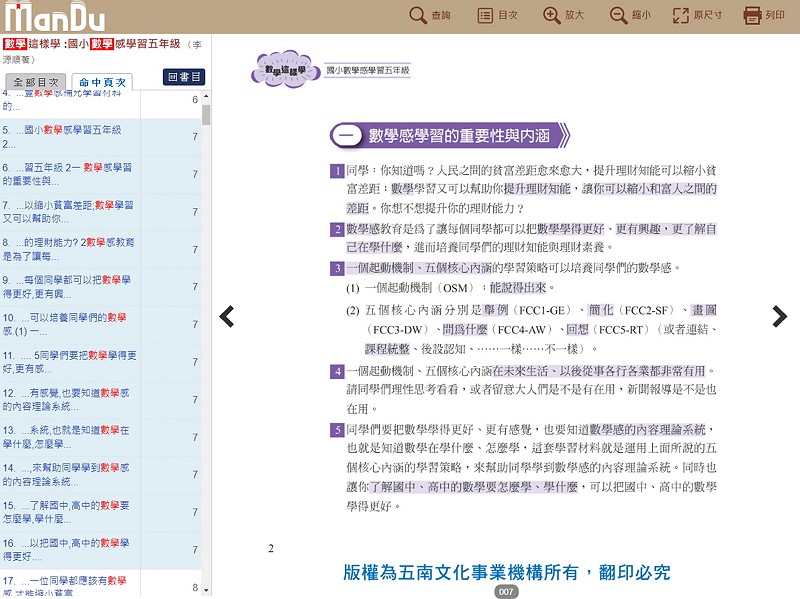Go to next page with right arrow

[780, 317]
